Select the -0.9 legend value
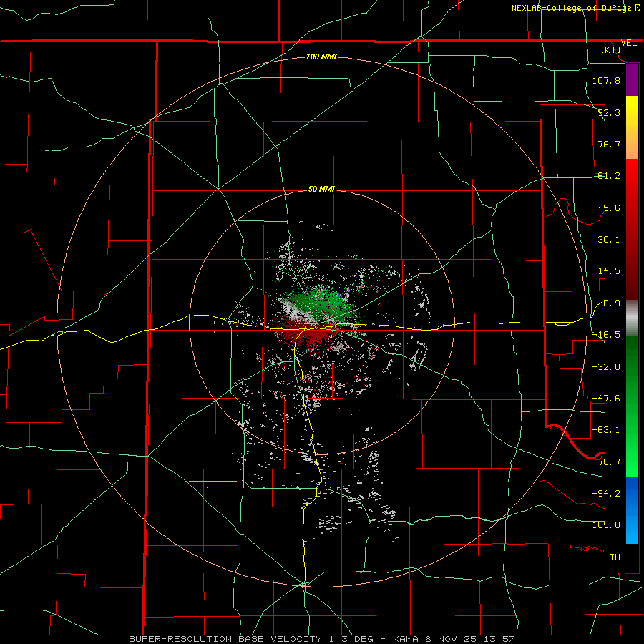This screenshot has height=644, width=644. pos(609,303)
